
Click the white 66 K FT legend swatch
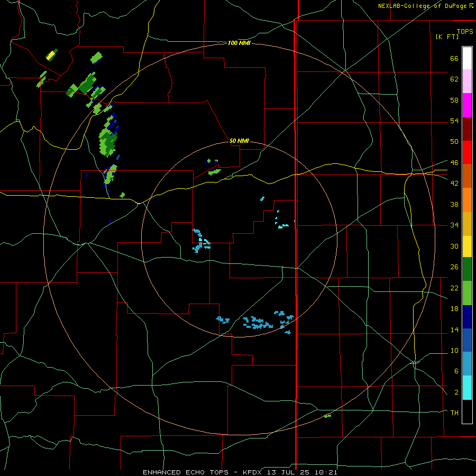(467, 58)
